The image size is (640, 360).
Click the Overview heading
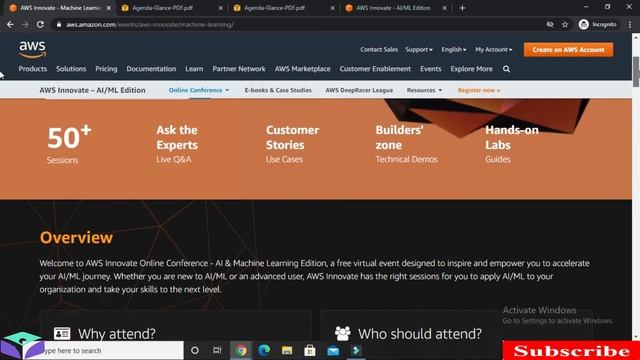76,238
